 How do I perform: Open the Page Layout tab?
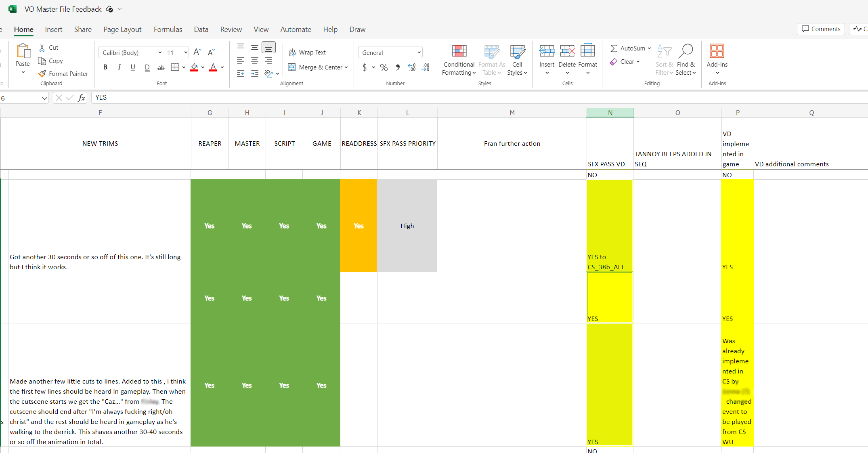[x=122, y=29]
